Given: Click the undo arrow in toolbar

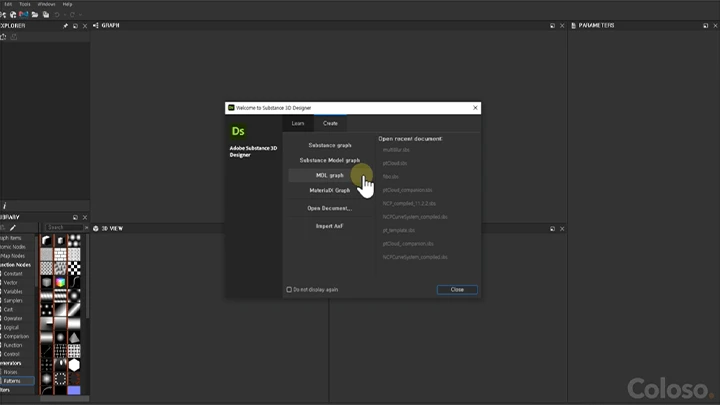Looking at the screenshot, I should pyautogui.click(x=57, y=15).
